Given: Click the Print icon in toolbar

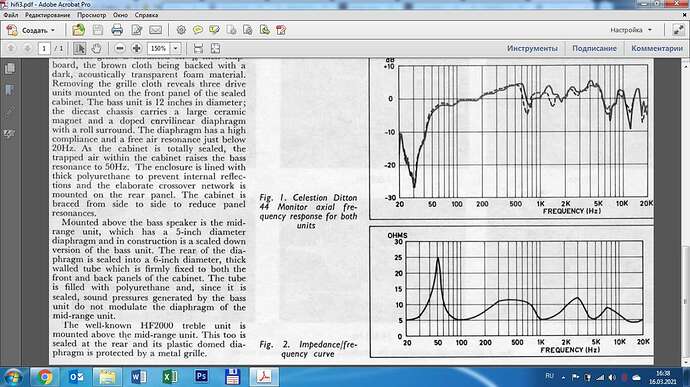Looking at the screenshot, I should pyautogui.click(x=117, y=30).
